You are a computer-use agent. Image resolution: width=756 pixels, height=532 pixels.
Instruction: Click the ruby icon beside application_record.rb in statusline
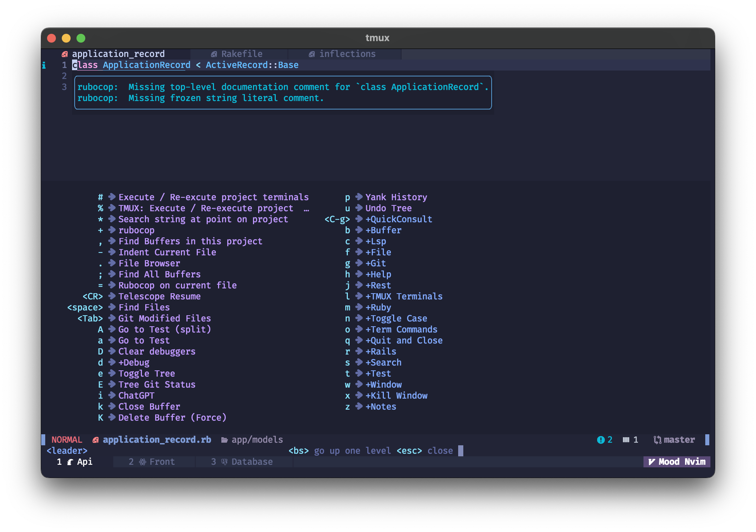coord(96,440)
